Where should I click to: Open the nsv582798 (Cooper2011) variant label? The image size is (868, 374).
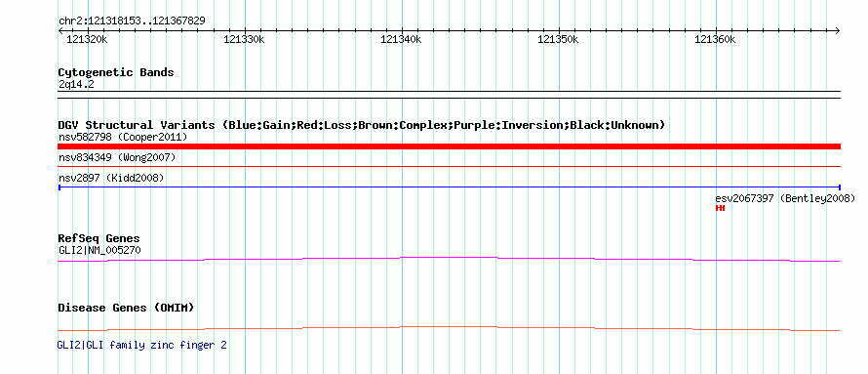tap(123, 137)
